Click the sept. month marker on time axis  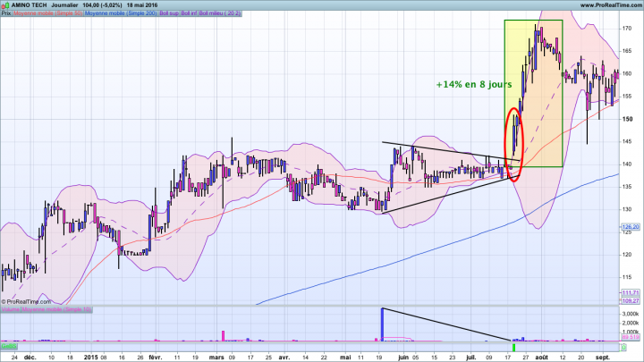(x=603, y=357)
